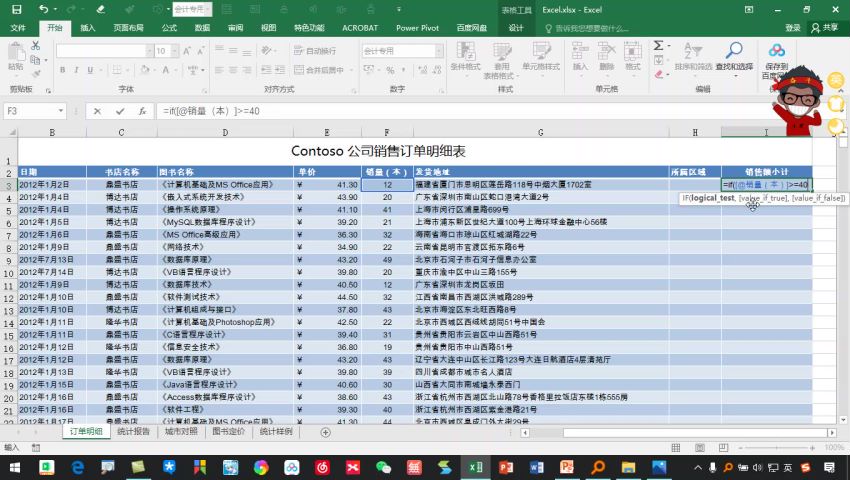Open the Windows Start menu
Image resolution: width=850 pixels, height=480 pixels.
point(15,468)
